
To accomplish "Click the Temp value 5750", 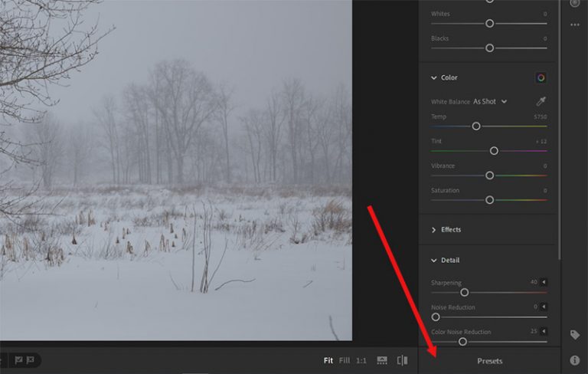I will (540, 116).
